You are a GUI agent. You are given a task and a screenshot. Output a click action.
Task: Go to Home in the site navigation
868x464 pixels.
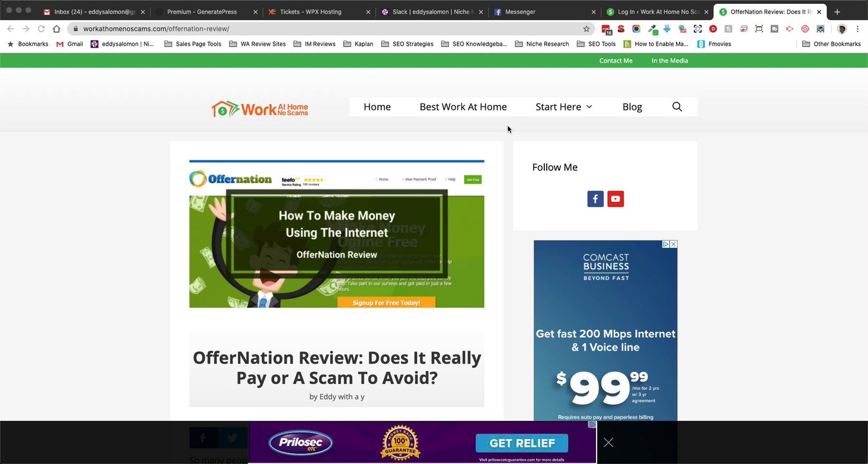[377, 107]
